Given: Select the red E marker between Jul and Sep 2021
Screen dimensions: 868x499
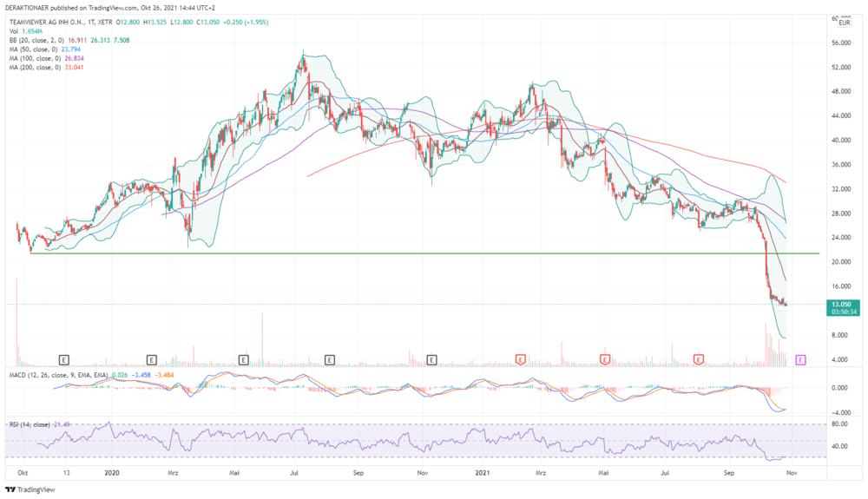Looking at the screenshot, I should point(699,360).
